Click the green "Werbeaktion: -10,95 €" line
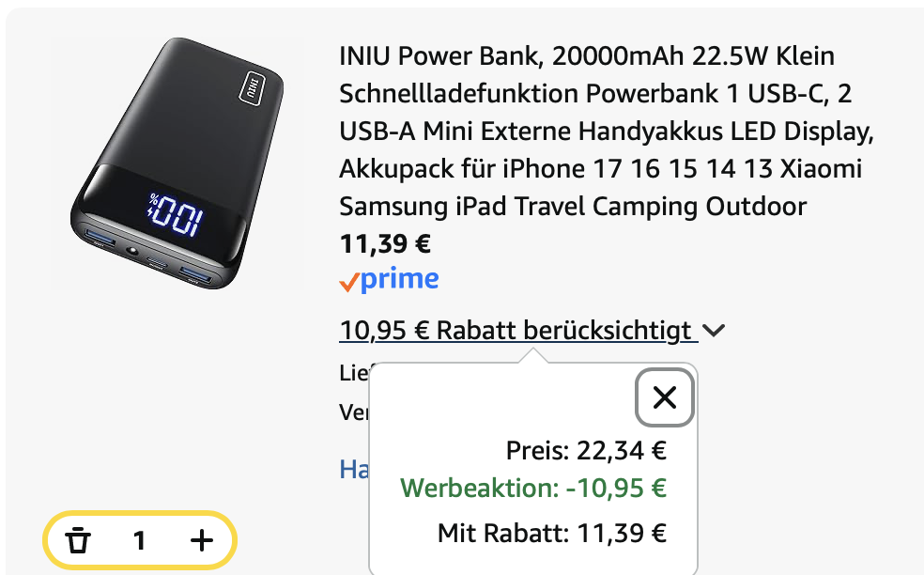The image size is (924, 575). pyautogui.click(x=532, y=489)
